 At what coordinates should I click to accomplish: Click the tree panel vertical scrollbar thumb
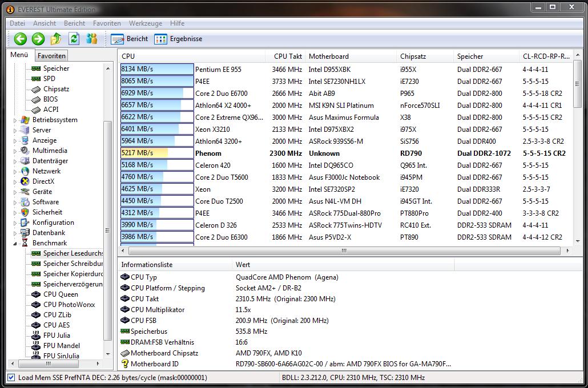108,231
